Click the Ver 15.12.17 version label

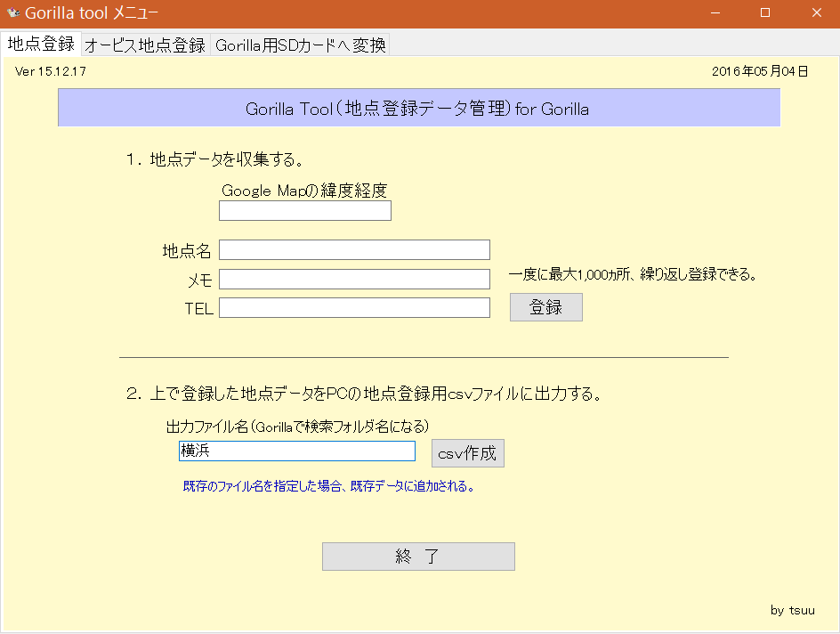[x=51, y=71]
